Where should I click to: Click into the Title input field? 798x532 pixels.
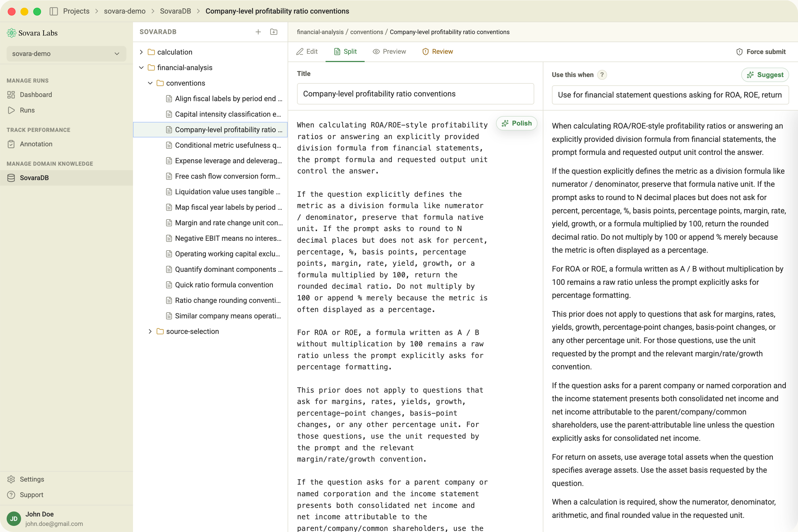[415, 94]
